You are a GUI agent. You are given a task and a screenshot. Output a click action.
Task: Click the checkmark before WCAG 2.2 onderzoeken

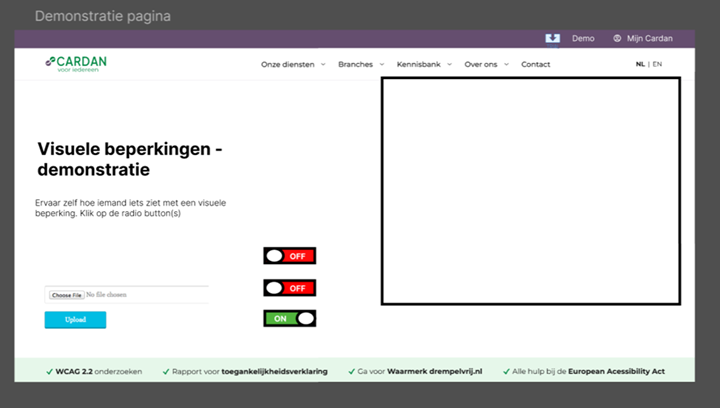(x=50, y=371)
